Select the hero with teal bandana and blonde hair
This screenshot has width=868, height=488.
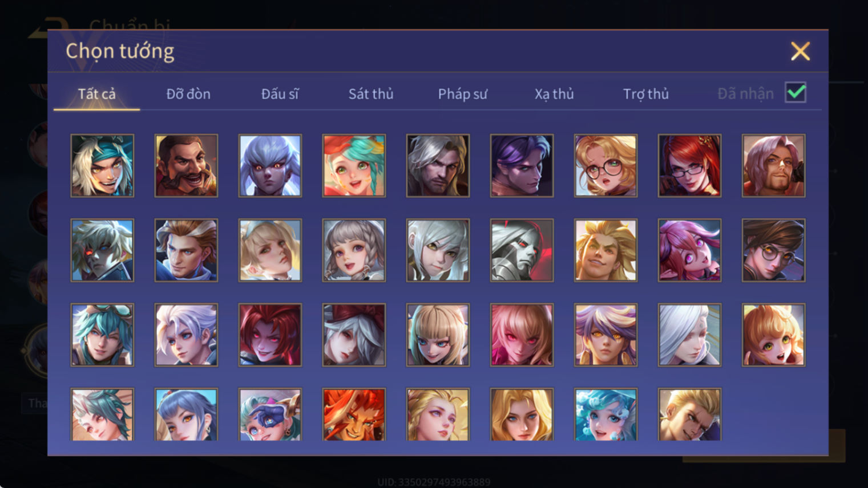102,166
